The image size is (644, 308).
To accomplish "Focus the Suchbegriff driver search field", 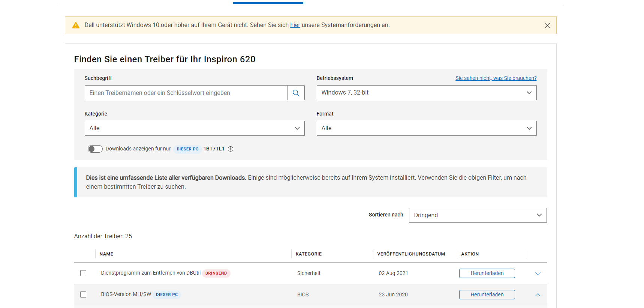I will click(x=186, y=93).
